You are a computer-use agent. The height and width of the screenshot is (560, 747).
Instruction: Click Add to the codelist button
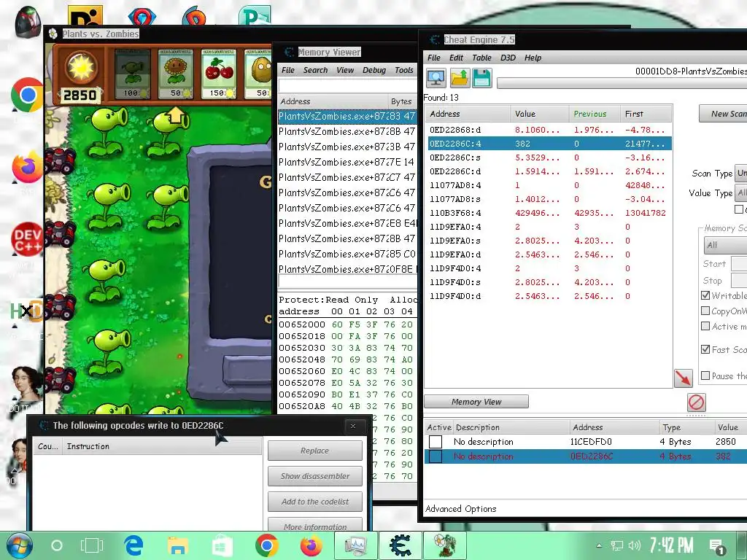pyautogui.click(x=315, y=502)
